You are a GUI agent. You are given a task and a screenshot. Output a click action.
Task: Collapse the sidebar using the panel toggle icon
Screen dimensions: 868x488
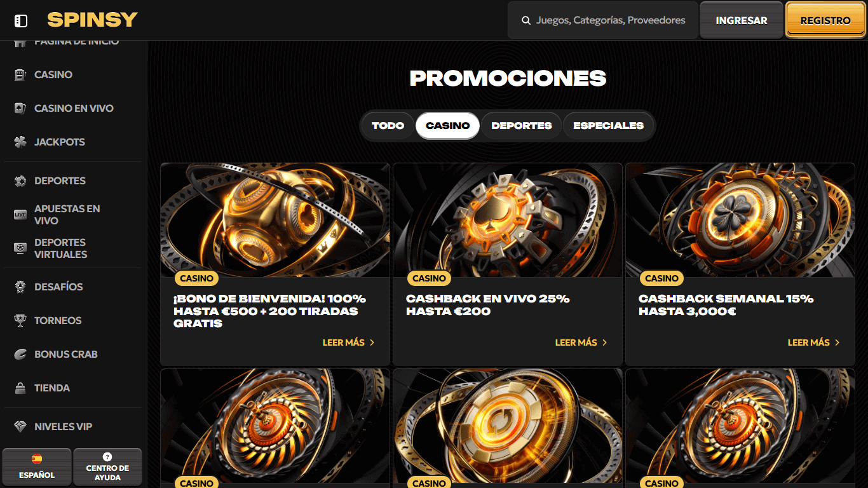(x=21, y=21)
